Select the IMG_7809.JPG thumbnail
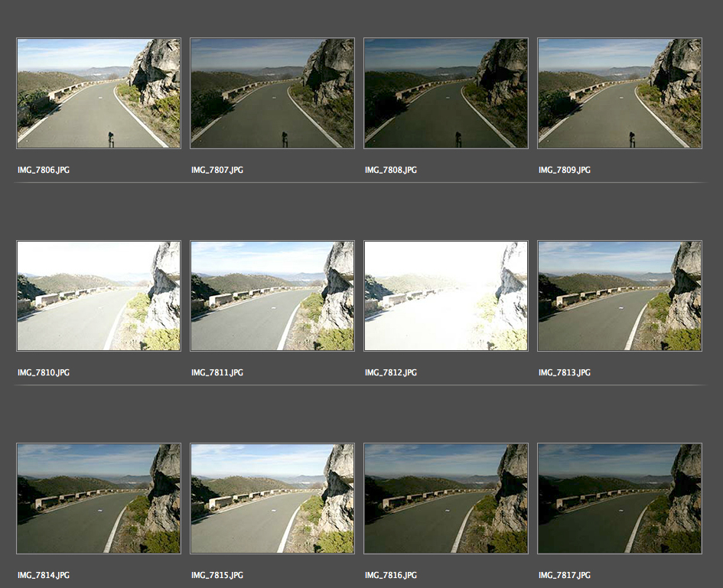 tap(620, 93)
